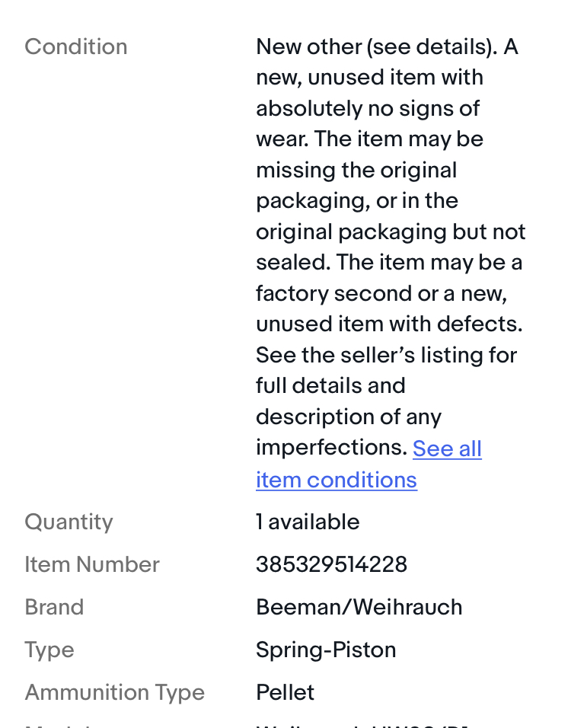Click the 'unused item with defects.' line
The image size is (571, 728).
click(389, 324)
